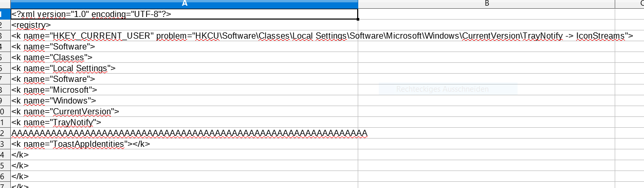Select column B header
Screen dimensions: 644x188
(486, 4)
